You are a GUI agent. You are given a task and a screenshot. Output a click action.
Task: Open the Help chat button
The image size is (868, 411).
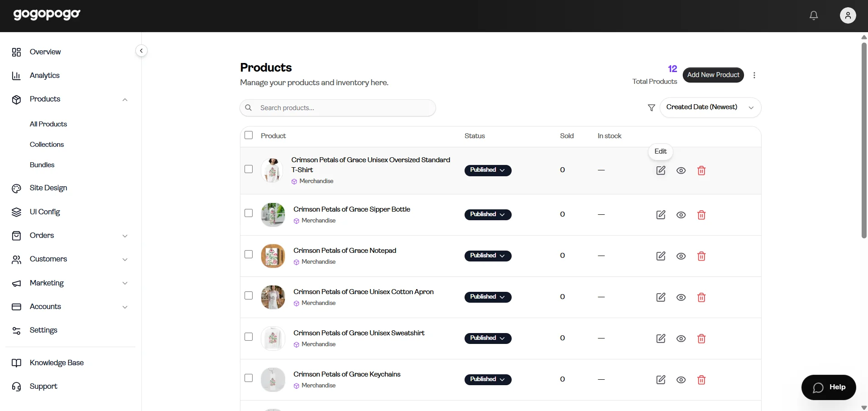(829, 387)
